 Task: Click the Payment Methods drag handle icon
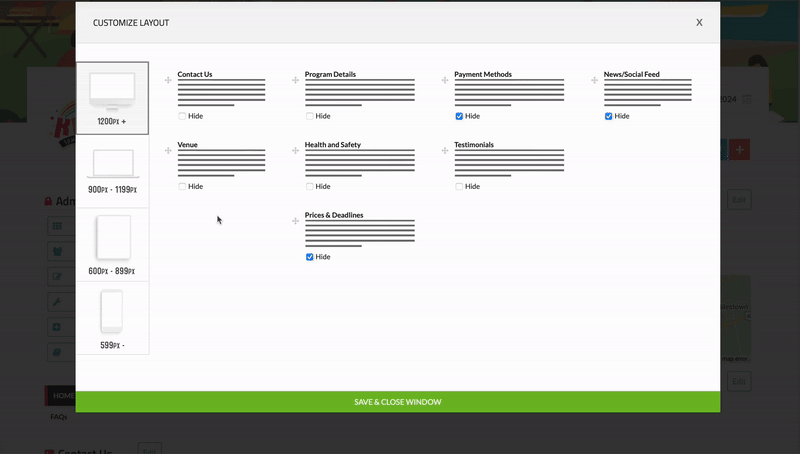(445, 80)
